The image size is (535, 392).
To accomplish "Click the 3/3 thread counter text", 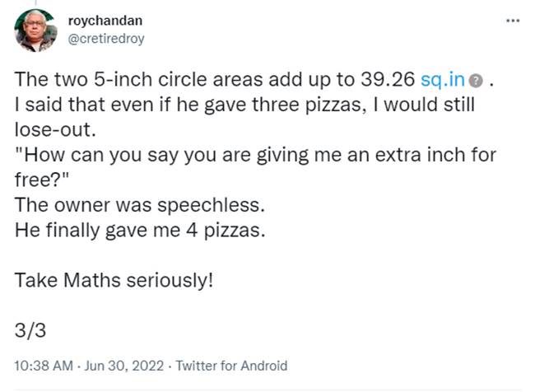I will coord(30,330).
